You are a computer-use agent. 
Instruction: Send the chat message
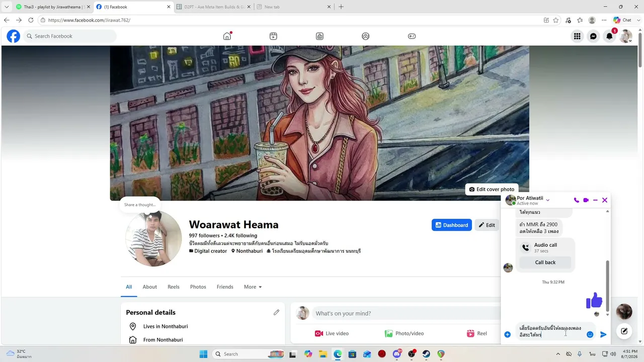click(603, 334)
